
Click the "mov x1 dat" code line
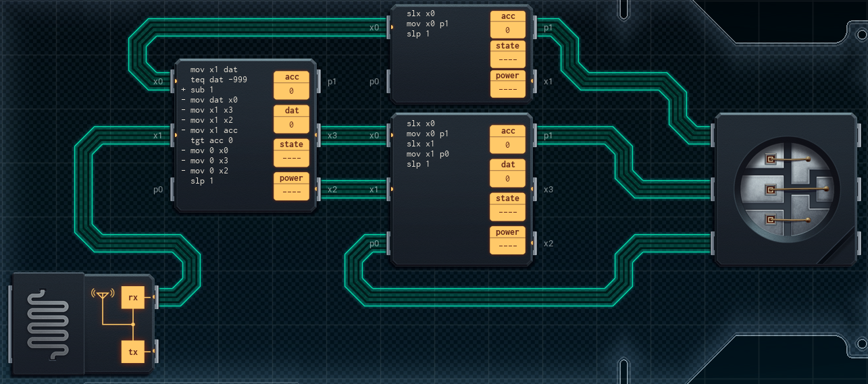coord(213,70)
